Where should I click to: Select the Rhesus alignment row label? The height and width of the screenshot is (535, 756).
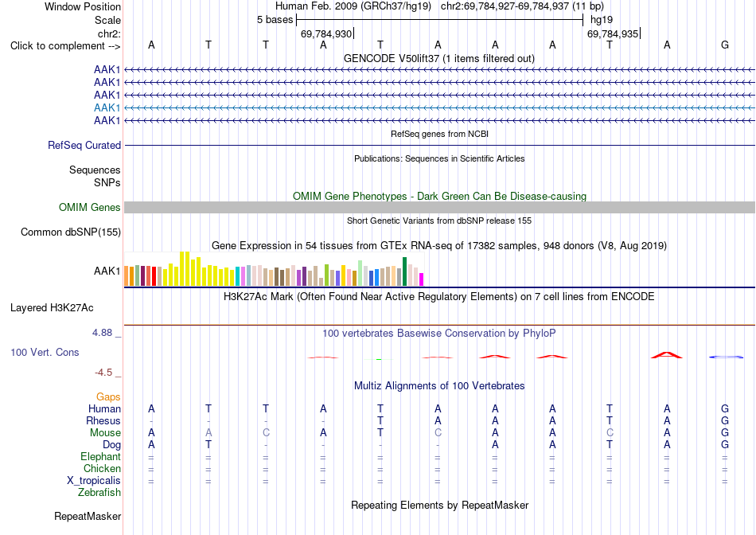pos(103,420)
